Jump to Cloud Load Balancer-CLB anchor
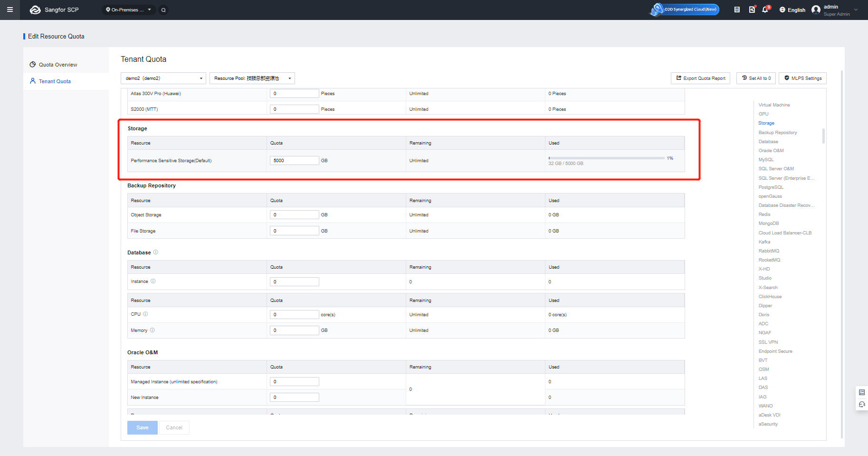 (785, 233)
